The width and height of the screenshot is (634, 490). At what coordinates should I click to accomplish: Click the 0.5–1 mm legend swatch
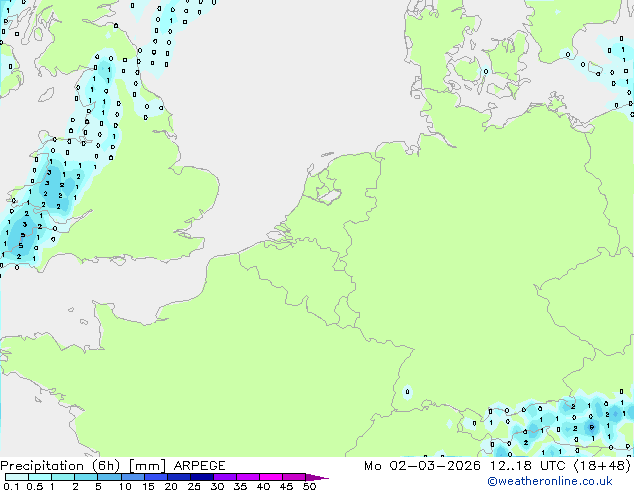tap(40, 477)
